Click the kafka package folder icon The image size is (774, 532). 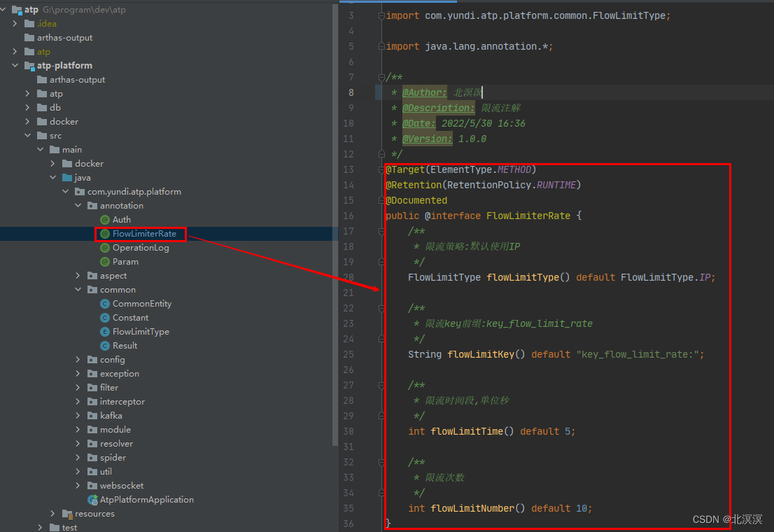(x=92, y=415)
